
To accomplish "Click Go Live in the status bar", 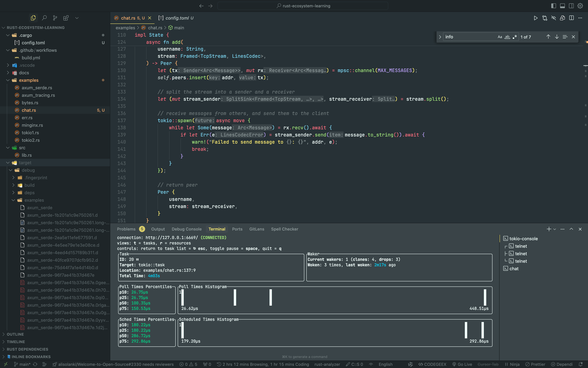I will pyautogui.click(x=462, y=364).
